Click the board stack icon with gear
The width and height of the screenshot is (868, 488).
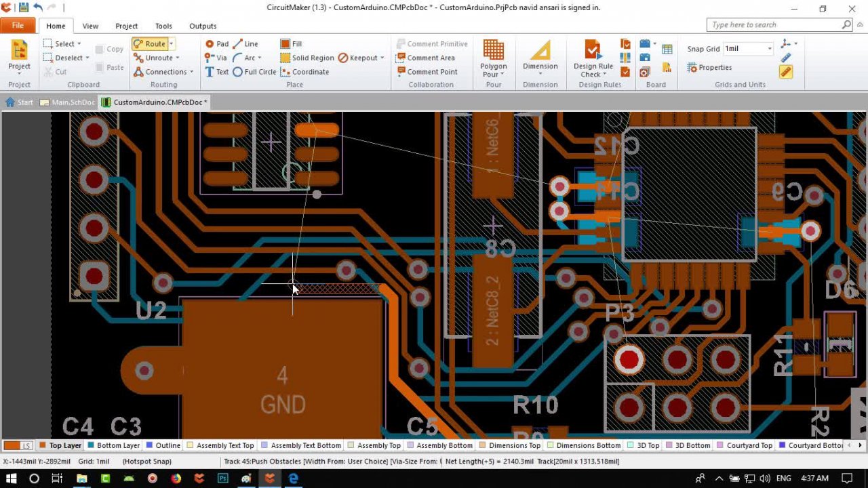click(x=645, y=72)
